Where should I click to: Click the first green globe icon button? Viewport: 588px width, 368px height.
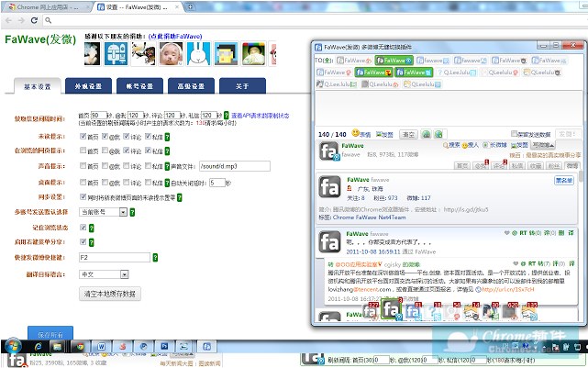coord(426,134)
